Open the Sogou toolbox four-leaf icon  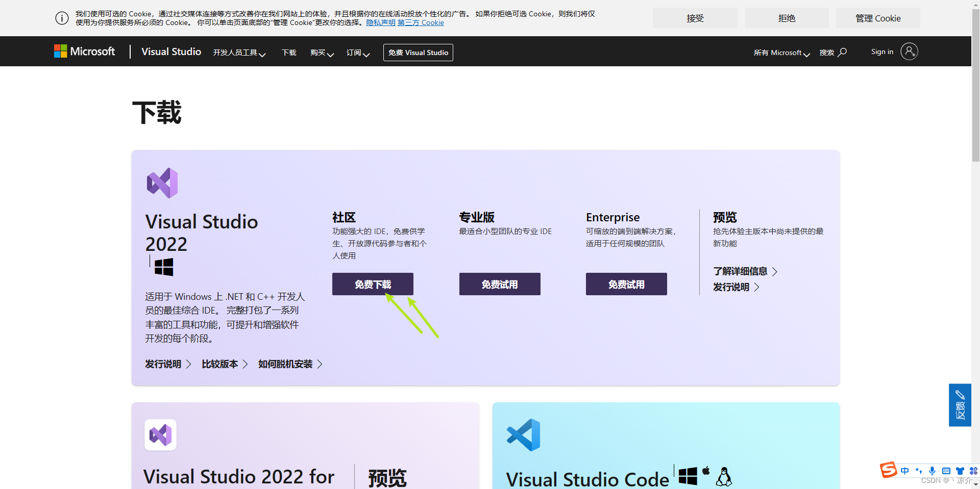click(x=973, y=471)
